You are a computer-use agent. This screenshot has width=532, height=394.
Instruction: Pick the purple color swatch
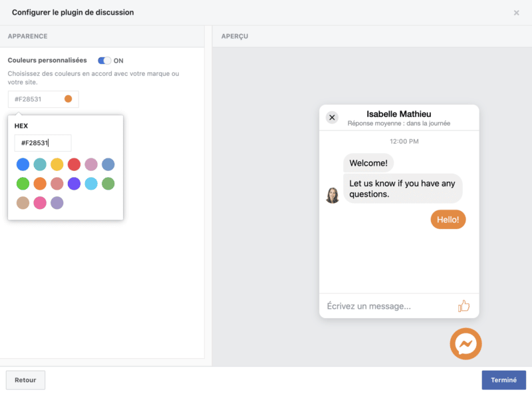pos(74,184)
